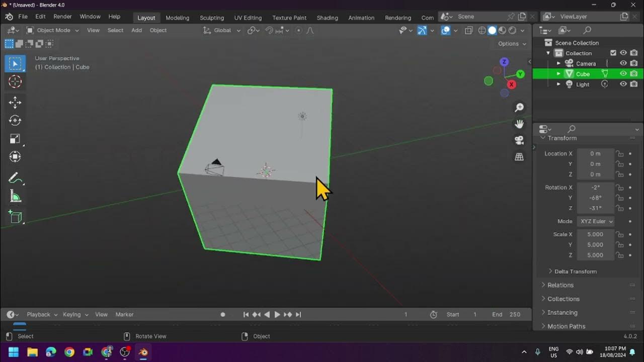Click the Blender logo menu icon
Screen dimensions: 644x362
point(9,17)
